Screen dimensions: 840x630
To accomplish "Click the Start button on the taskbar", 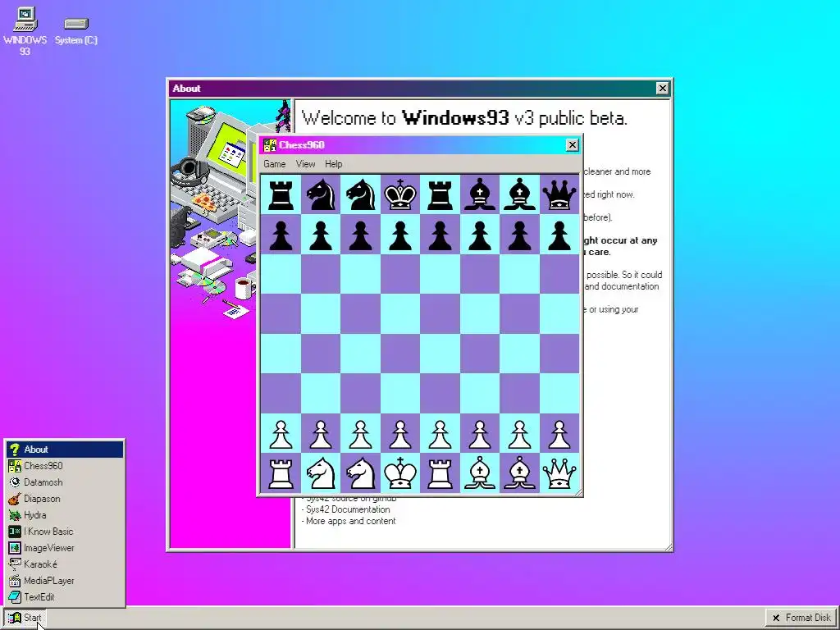I will pyautogui.click(x=25, y=618).
